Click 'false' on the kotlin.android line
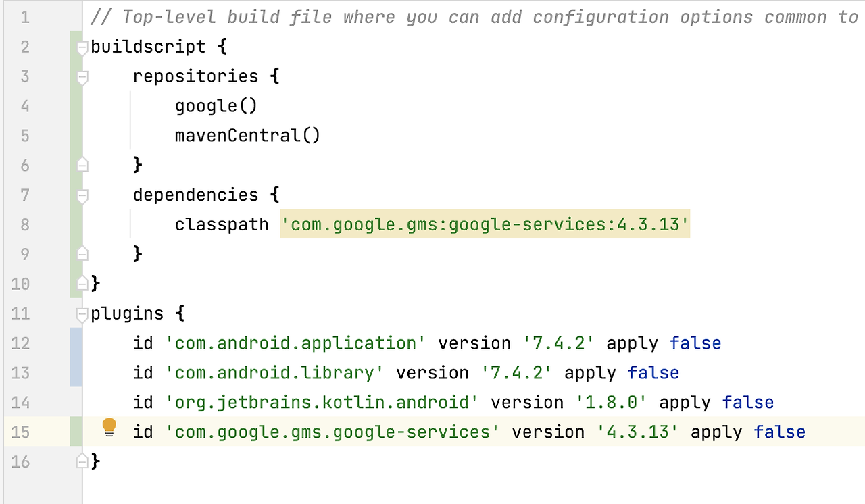 point(748,403)
